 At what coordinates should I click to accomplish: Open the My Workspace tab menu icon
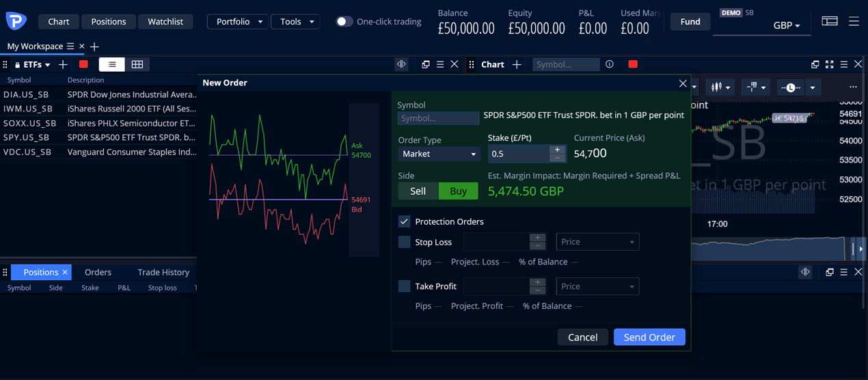point(70,46)
